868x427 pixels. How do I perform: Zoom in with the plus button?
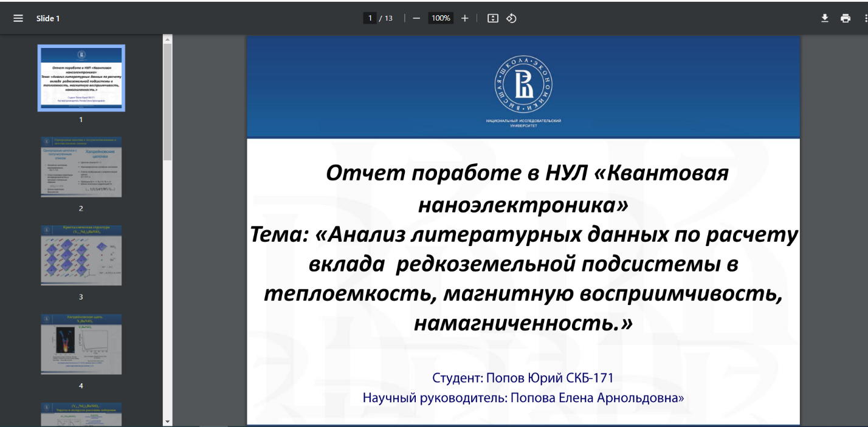point(465,18)
